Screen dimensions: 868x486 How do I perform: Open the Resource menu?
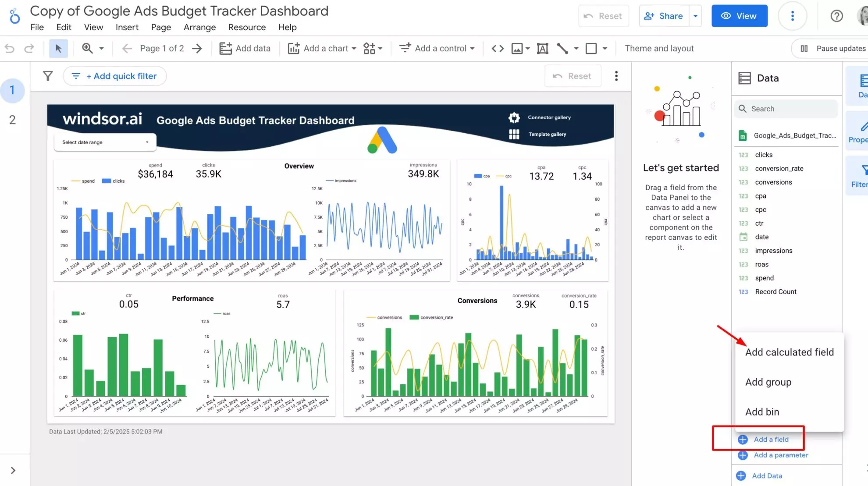coord(247,27)
